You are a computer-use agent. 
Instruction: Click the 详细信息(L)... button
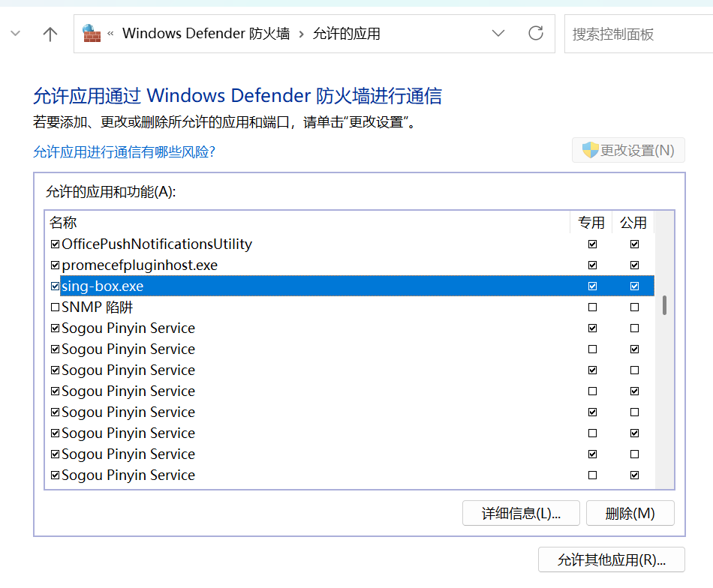tap(521, 514)
